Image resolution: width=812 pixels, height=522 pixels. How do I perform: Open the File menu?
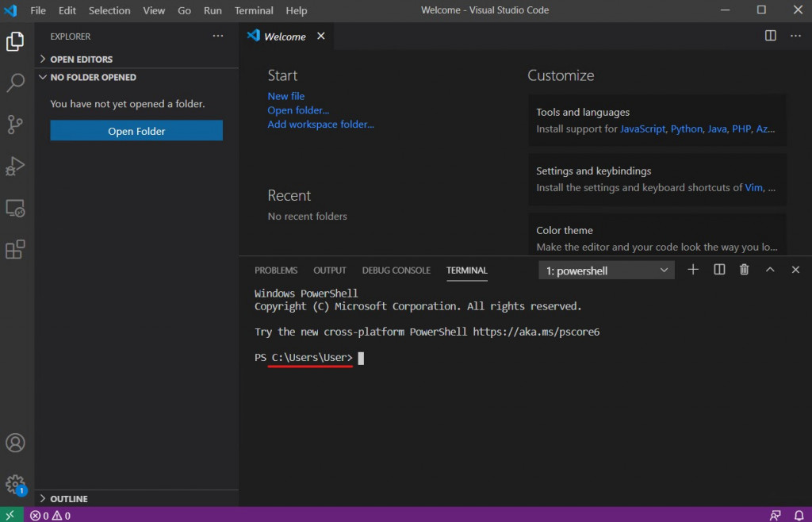click(38, 10)
